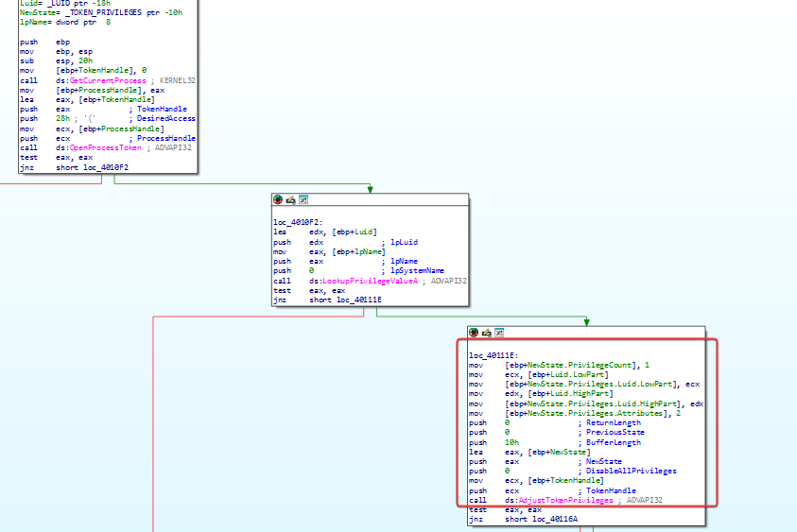Image resolution: width=797 pixels, height=532 pixels.
Task: Click the 'lpName= dword ptr 8' declaration
Action: (x=65, y=22)
